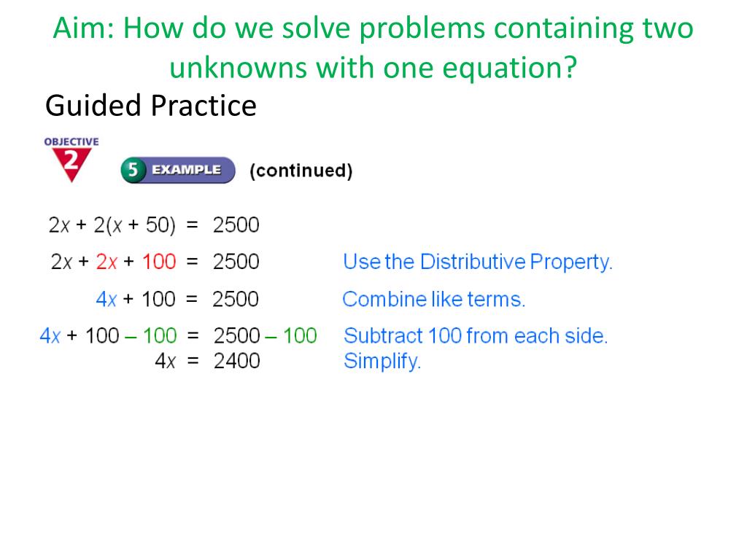This screenshot has height=560, width=747.
Task: Click the green Aim title text
Action: coord(373,47)
